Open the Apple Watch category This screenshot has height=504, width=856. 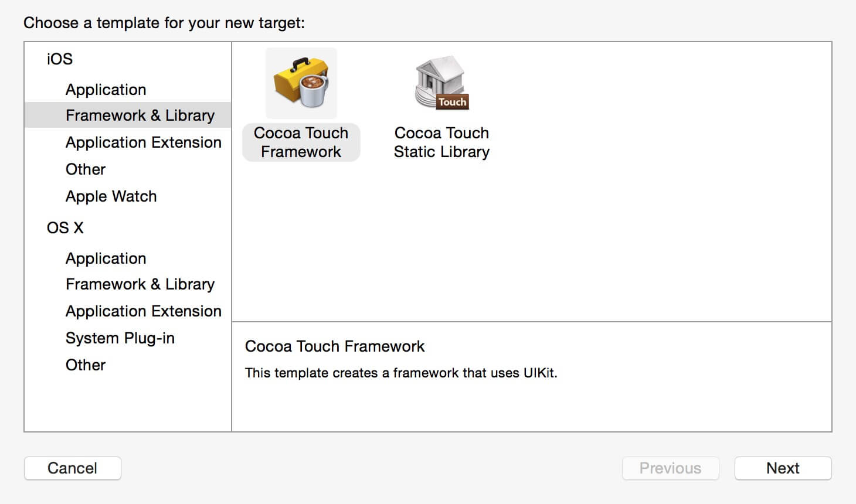[111, 196]
